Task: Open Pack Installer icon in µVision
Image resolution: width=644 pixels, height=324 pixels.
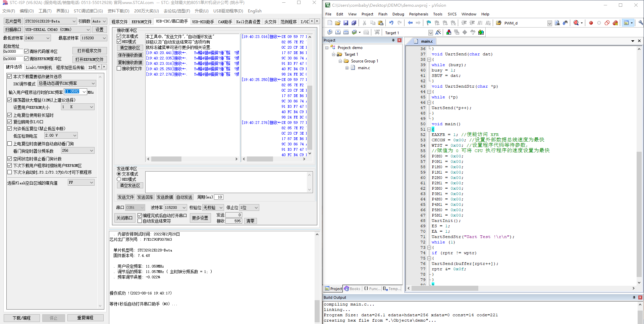Action: pos(481,32)
